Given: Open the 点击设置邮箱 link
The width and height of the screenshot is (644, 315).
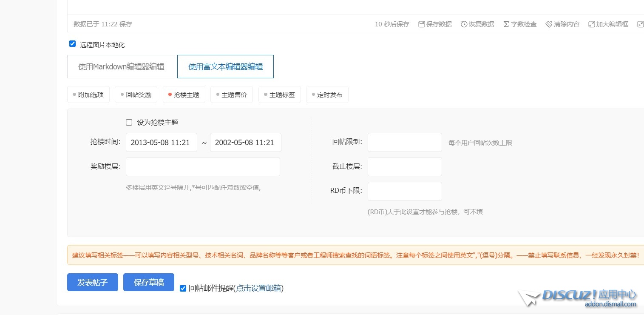Looking at the screenshot, I should 258,288.
